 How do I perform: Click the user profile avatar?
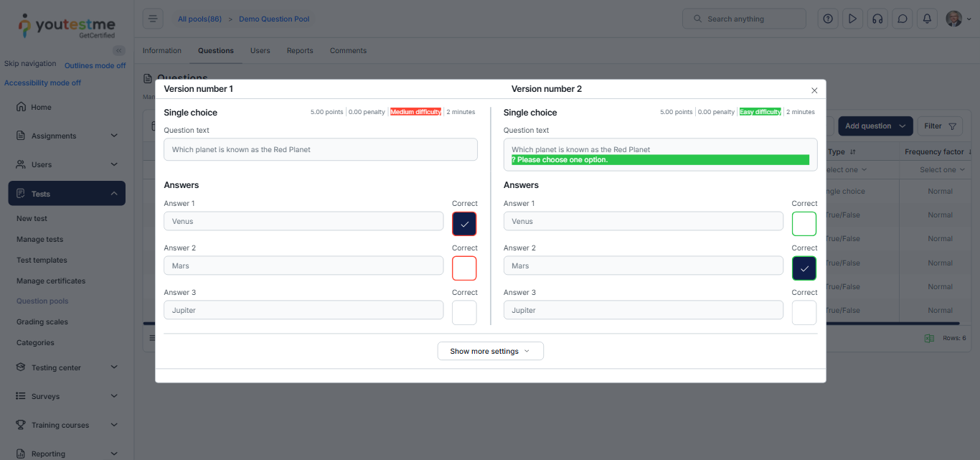coord(953,19)
